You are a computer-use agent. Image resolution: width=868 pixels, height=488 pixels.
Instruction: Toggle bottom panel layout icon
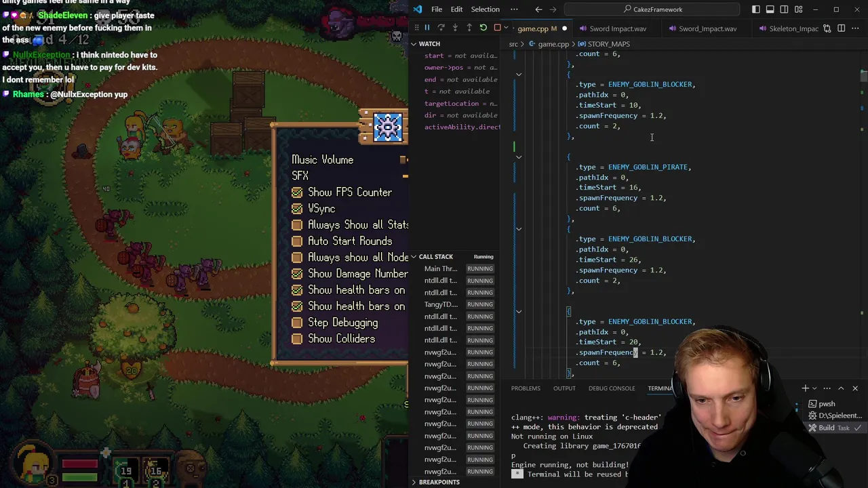(x=770, y=9)
